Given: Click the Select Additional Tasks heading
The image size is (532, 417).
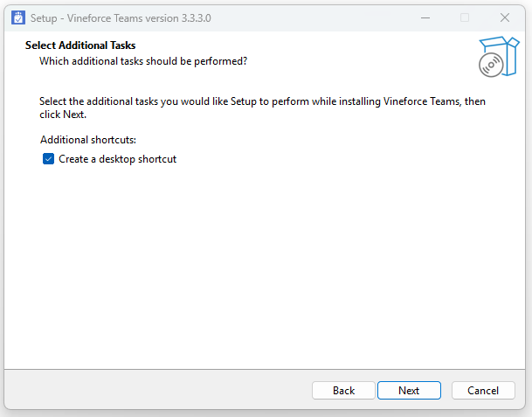Looking at the screenshot, I should [x=80, y=45].
